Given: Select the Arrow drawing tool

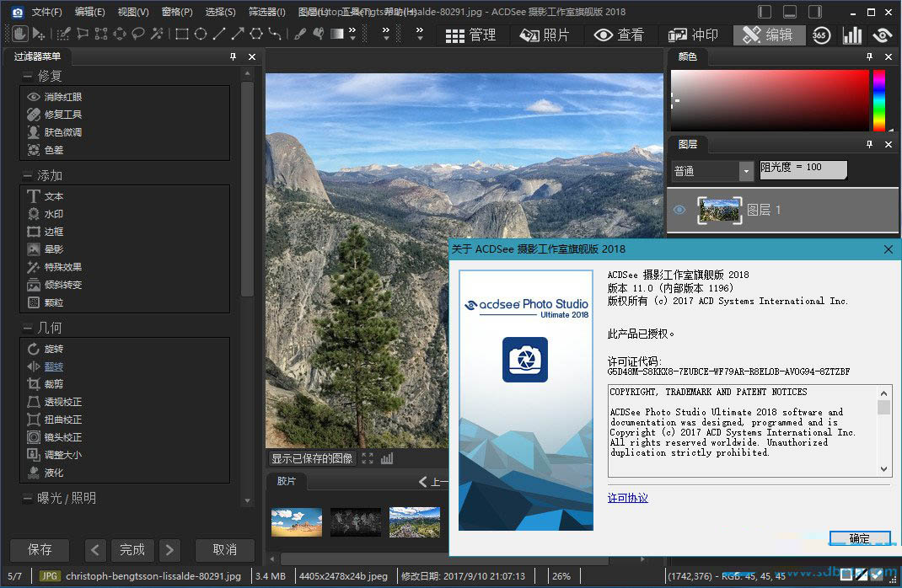Looking at the screenshot, I should coord(237,34).
